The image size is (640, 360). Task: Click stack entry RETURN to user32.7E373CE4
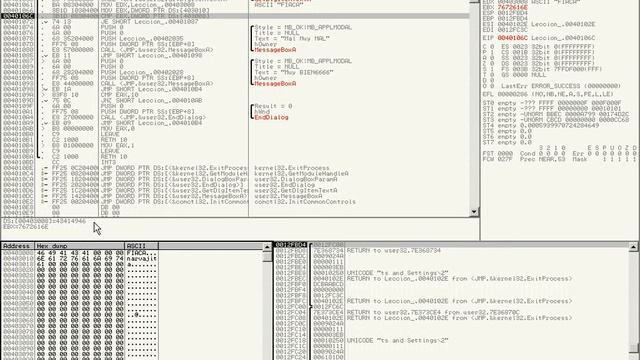[x=433, y=312]
